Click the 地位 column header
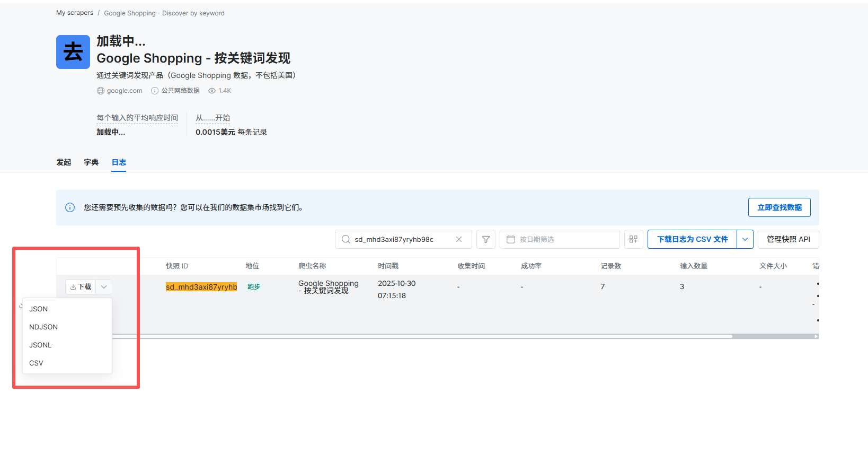Viewport: 868px width, 453px height. [252, 266]
